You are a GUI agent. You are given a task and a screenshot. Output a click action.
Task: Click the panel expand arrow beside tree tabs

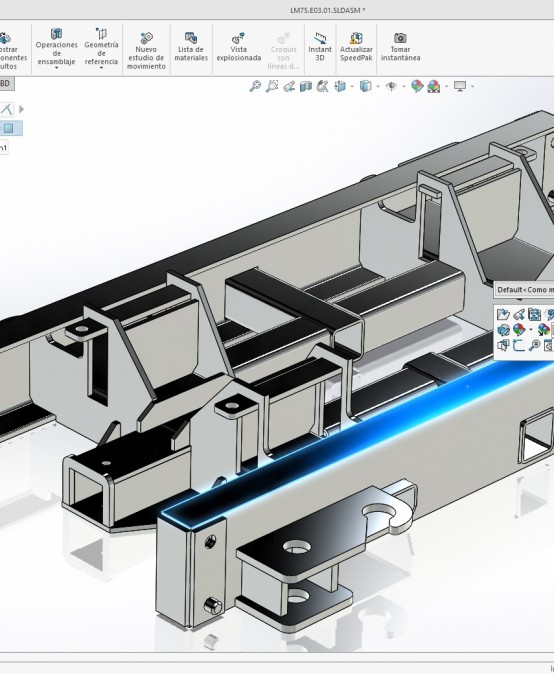point(21,109)
